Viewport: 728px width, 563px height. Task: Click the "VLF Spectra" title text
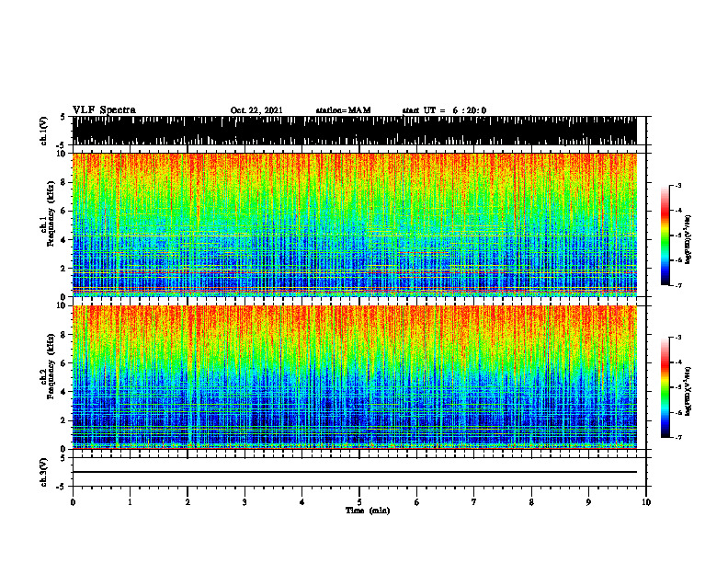coord(104,110)
